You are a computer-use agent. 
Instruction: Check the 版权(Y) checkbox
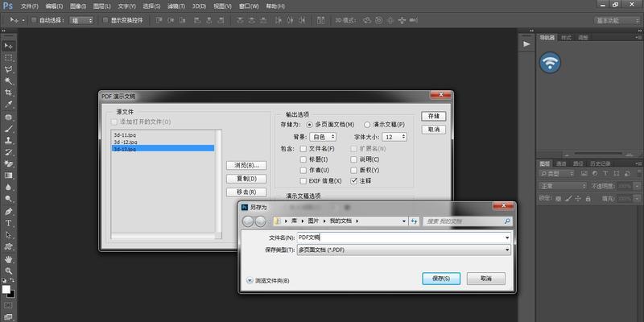[x=353, y=170]
